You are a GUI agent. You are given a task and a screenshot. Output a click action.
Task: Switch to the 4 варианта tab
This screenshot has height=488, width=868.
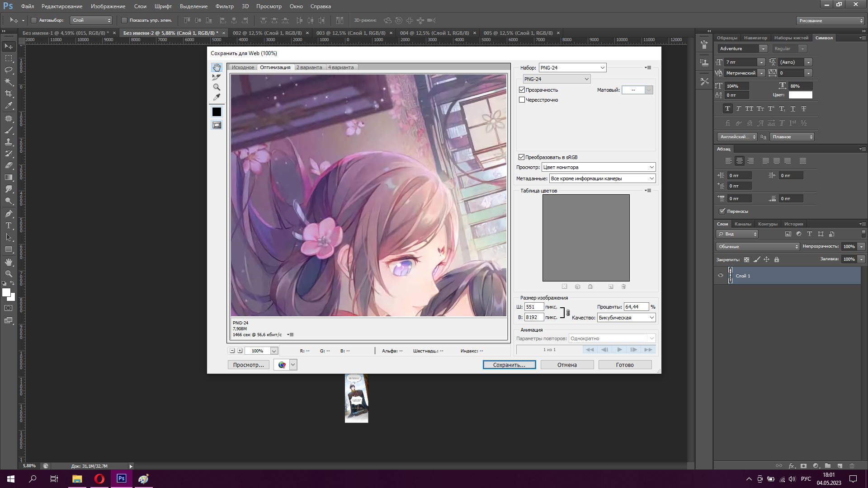tap(341, 68)
